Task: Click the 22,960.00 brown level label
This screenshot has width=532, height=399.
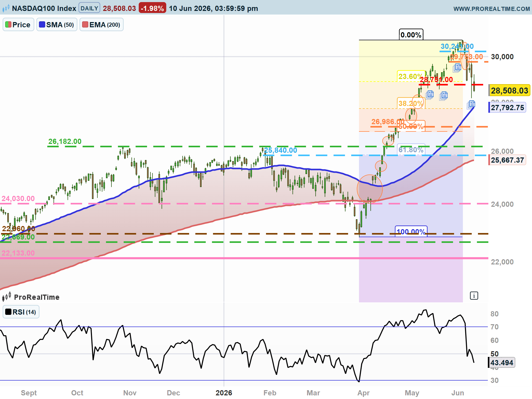Action: tap(18, 229)
